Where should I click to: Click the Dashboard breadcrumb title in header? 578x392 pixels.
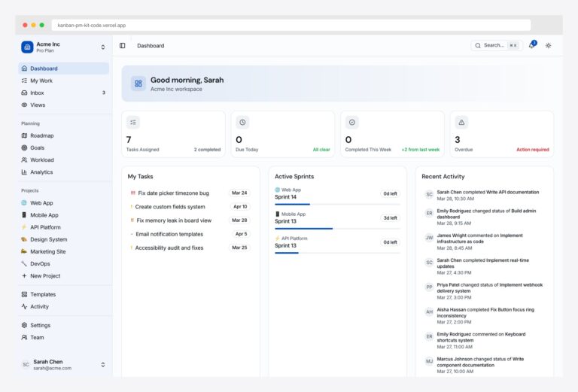point(151,46)
